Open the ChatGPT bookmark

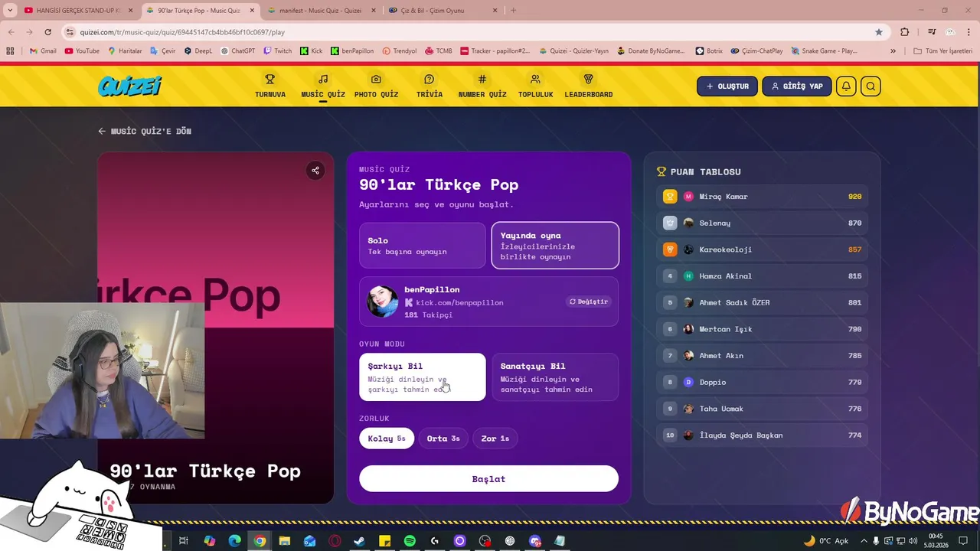click(x=237, y=51)
